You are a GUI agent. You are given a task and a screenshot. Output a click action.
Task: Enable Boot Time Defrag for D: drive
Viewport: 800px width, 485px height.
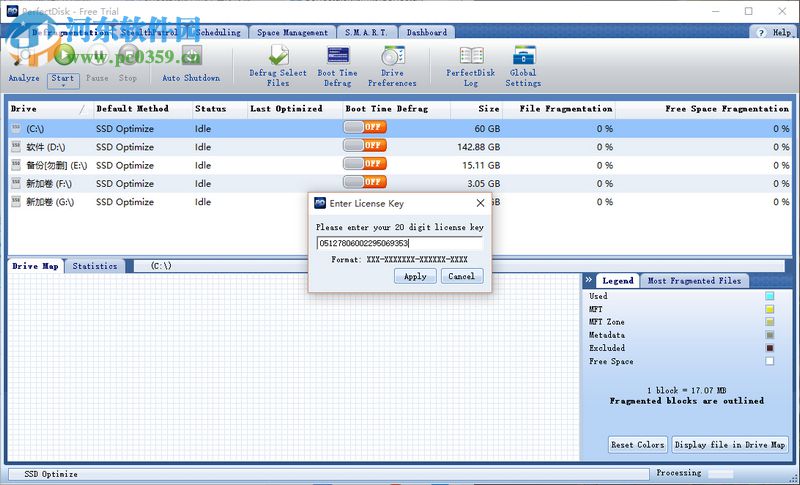pos(364,146)
